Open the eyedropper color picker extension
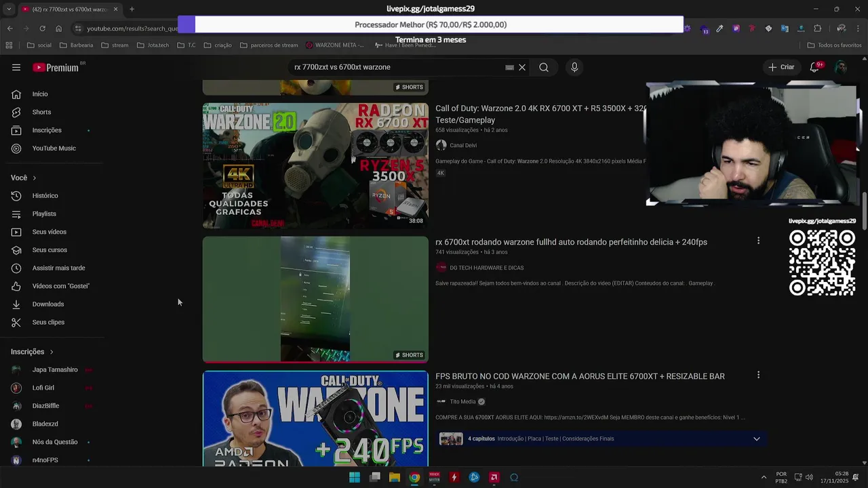The height and width of the screenshot is (488, 868). (719, 28)
